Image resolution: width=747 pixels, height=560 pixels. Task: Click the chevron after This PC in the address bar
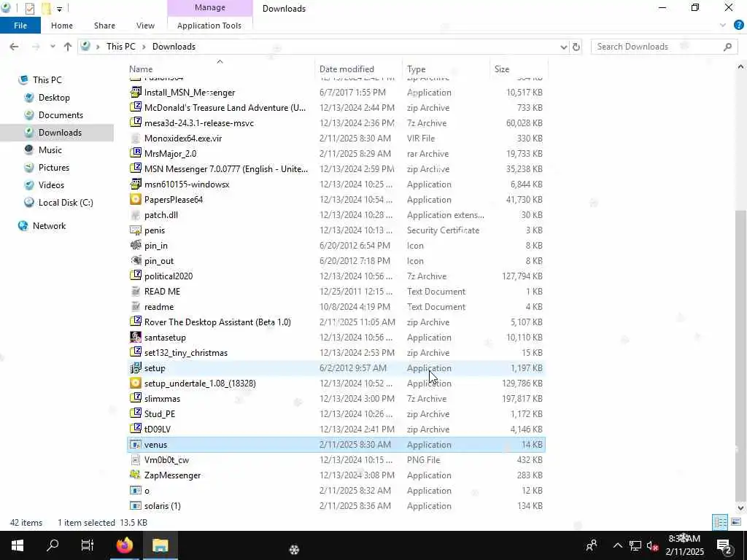(x=144, y=47)
